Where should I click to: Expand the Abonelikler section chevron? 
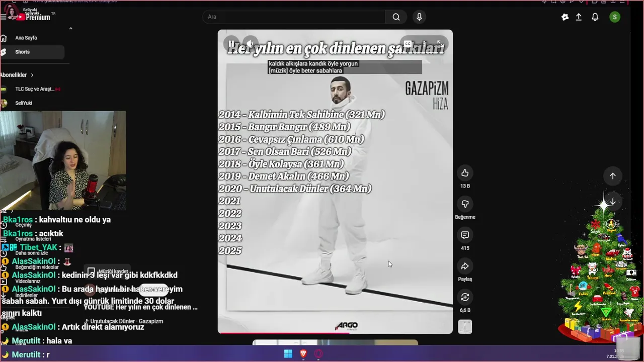point(32,75)
